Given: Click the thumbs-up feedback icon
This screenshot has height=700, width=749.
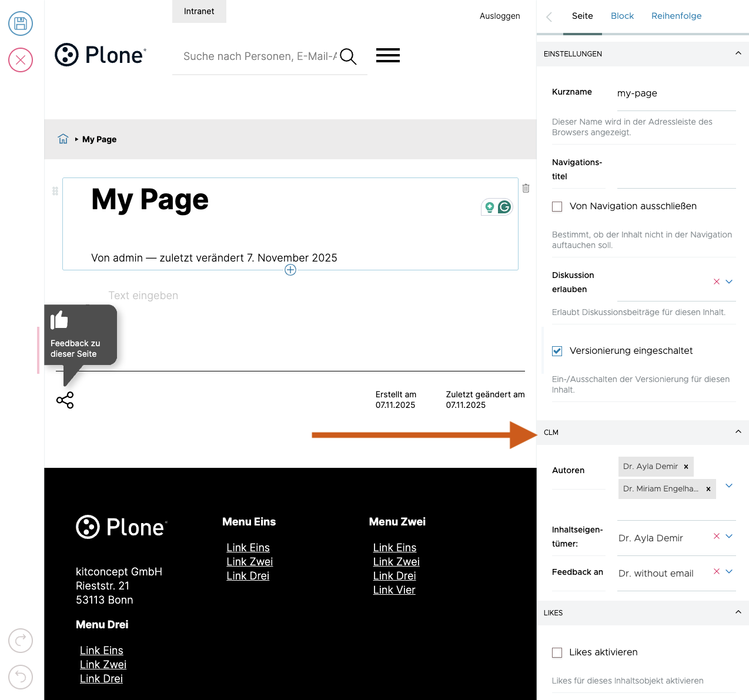Looking at the screenshot, I should (59, 320).
